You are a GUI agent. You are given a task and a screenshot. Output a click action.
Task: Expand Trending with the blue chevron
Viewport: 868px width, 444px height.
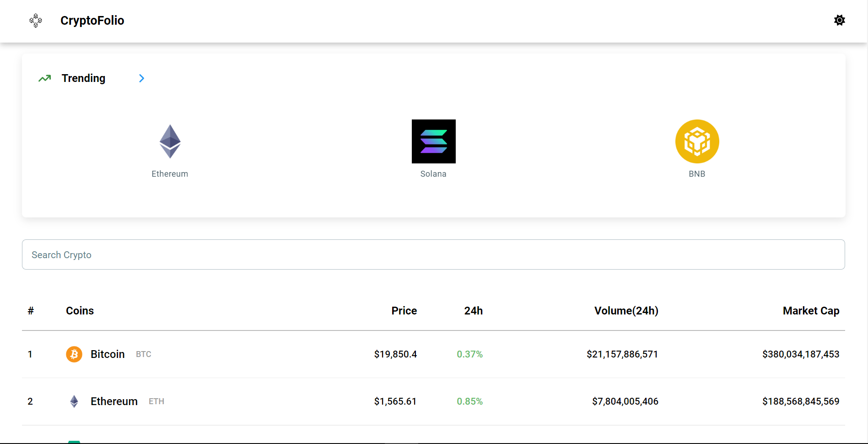tap(141, 78)
